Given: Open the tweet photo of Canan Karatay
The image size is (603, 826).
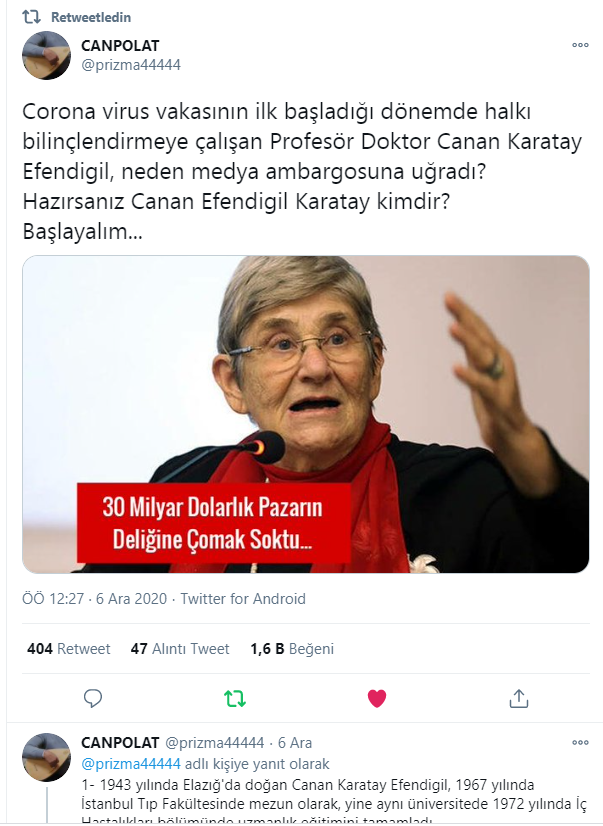Looking at the screenshot, I should click(x=305, y=414).
